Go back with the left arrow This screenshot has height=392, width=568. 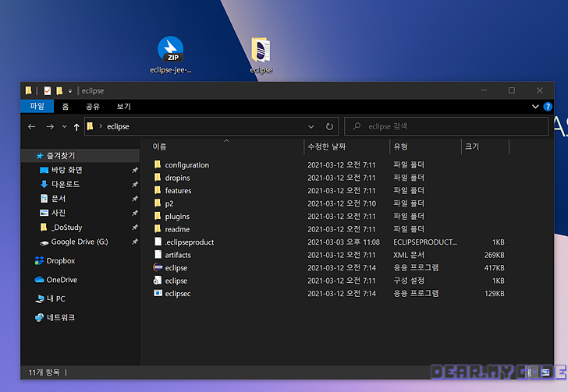click(31, 126)
